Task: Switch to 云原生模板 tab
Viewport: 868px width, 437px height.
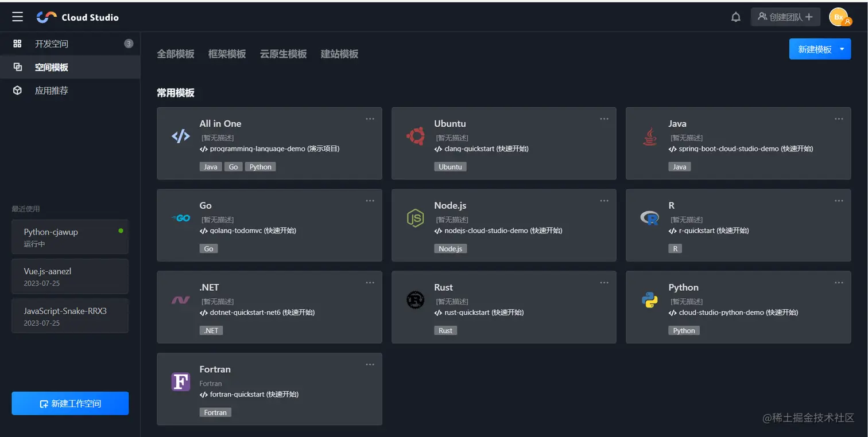Action: pos(283,54)
